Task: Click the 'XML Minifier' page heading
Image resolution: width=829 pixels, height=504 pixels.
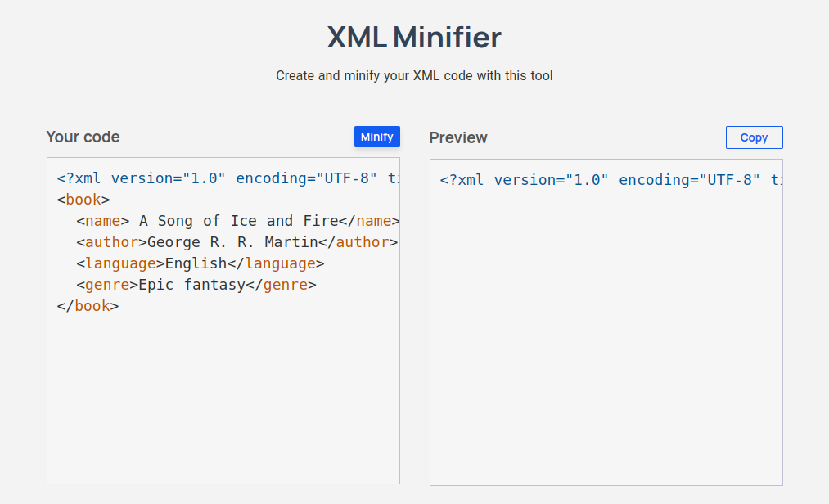Action: (x=414, y=38)
